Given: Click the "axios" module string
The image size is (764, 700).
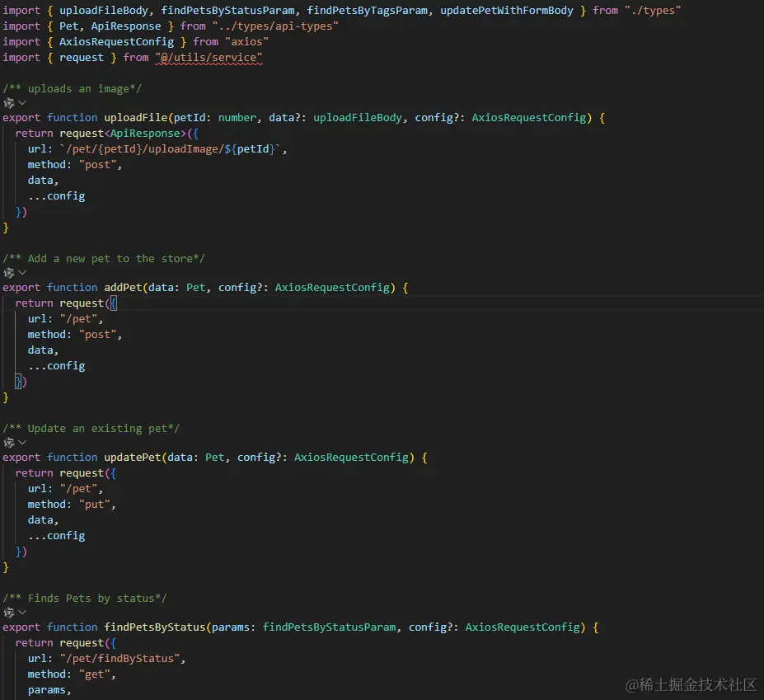Looking at the screenshot, I should [x=246, y=42].
